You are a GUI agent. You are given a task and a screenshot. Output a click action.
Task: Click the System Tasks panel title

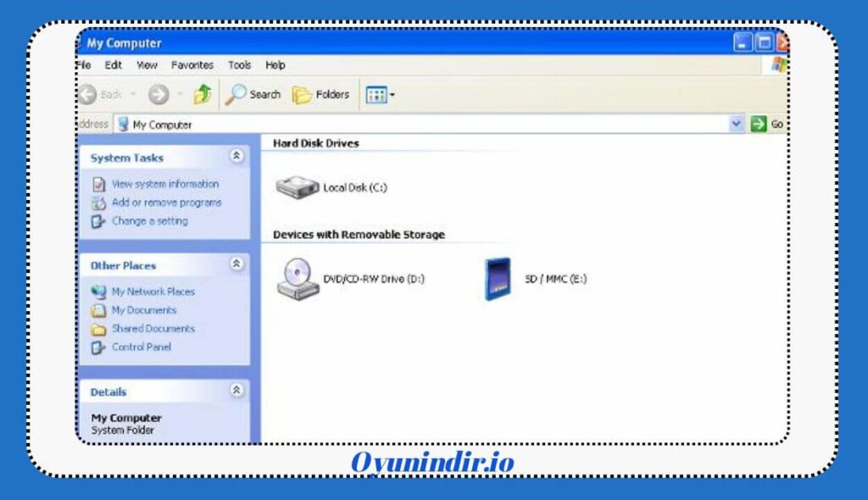127,158
